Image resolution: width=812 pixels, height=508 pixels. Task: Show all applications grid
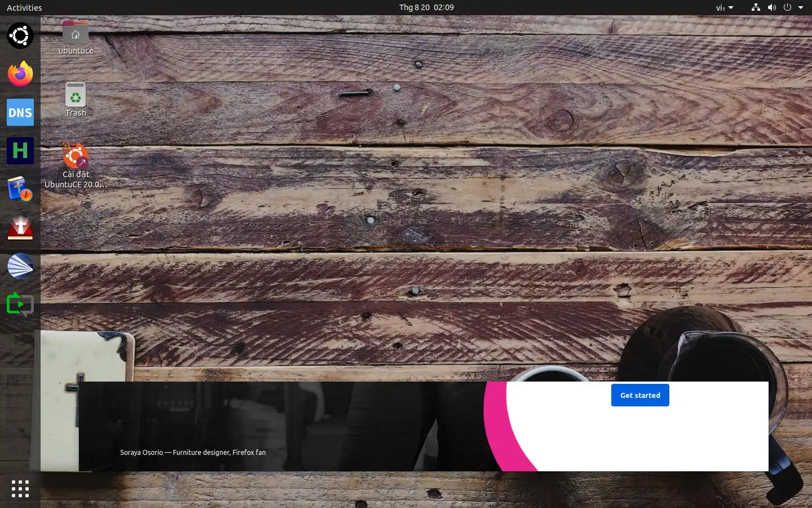[20, 489]
